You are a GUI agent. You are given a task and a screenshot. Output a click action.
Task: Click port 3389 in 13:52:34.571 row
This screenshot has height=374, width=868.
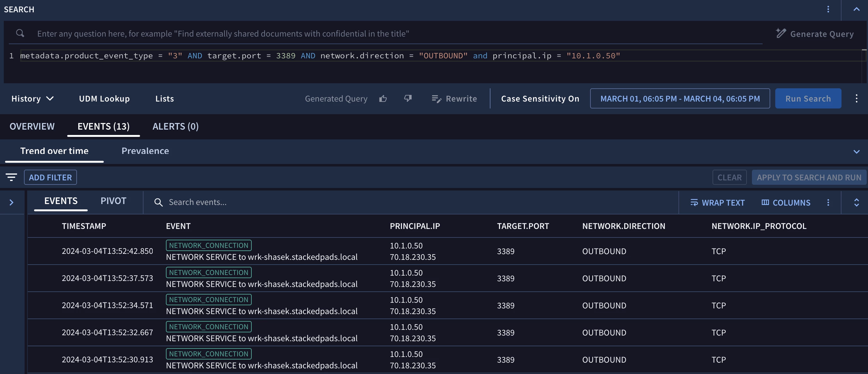pos(505,305)
